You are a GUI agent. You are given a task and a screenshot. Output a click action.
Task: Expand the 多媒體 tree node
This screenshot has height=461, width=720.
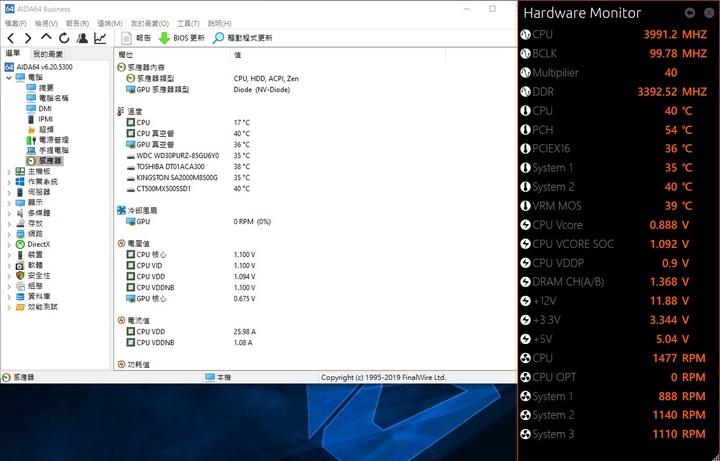coord(9,213)
